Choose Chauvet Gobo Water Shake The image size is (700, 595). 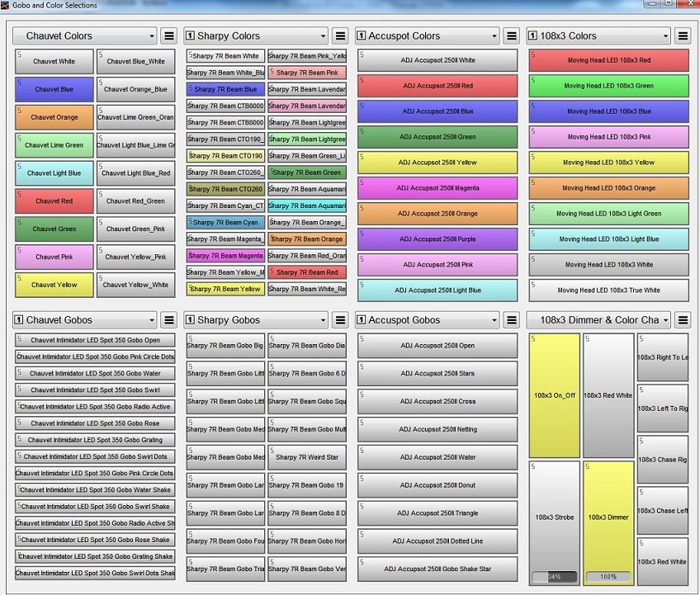95,489
